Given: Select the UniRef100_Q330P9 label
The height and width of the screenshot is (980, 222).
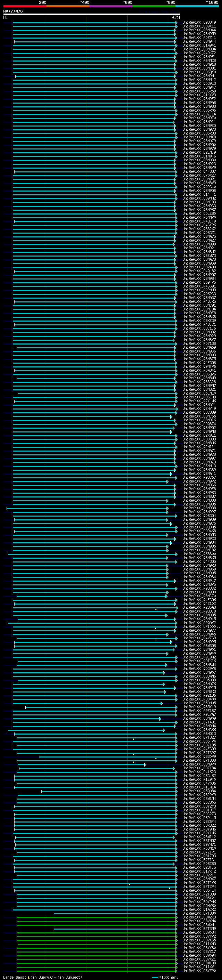Looking at the screenshot, I should (199, 756).
